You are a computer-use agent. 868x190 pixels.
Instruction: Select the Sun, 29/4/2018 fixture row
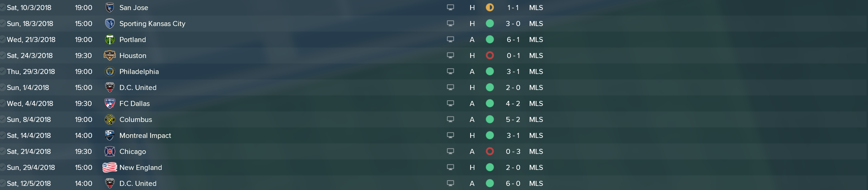434,167
